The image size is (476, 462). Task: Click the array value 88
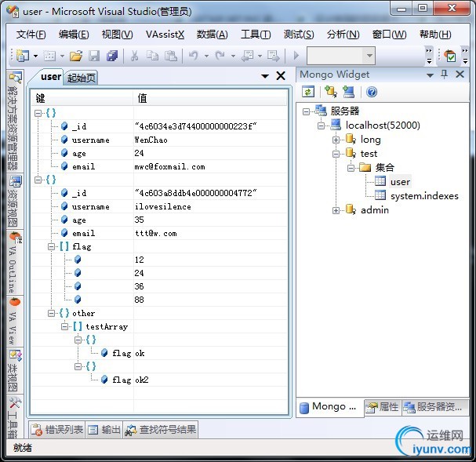pos(140,300)
